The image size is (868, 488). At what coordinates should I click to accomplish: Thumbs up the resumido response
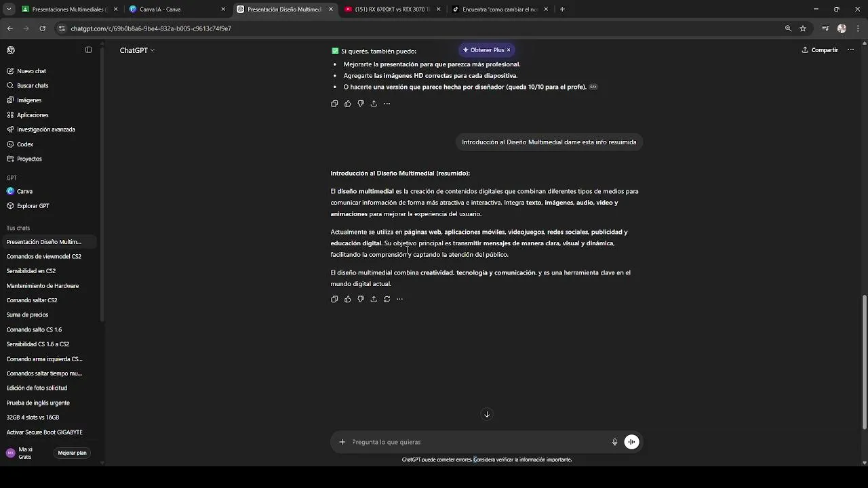coord(347,299)
